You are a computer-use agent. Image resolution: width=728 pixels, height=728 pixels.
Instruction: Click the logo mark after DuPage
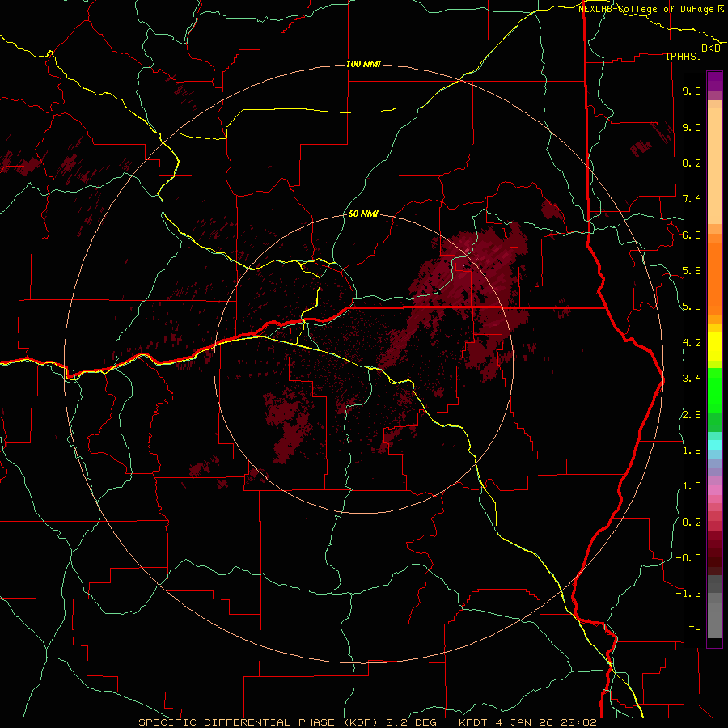tap(721, 9)
